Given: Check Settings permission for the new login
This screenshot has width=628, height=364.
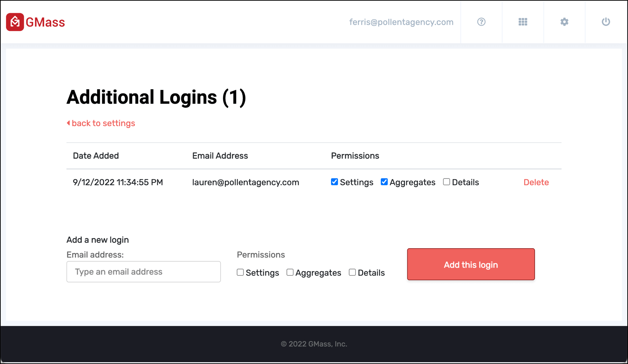Looking at the screenshot, I should (x=240, y=272).
